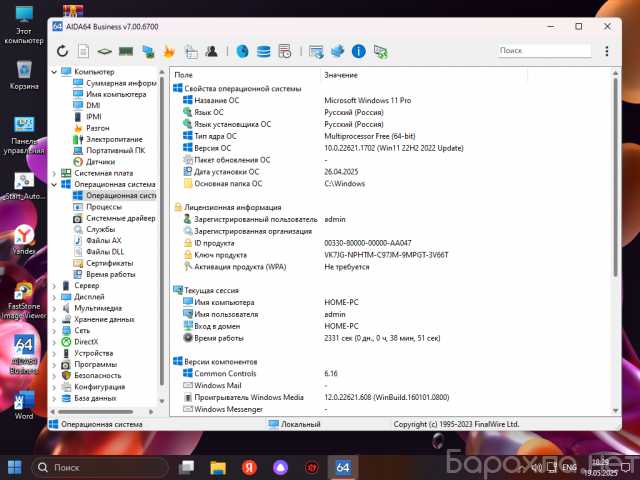Viewport: 640px width, 480px height.
Task: Launch the flame stability test icon
Action: [x=169, y=51]
